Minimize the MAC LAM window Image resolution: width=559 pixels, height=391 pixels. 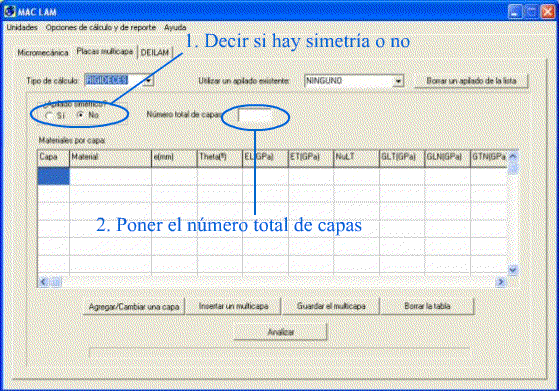click(515, 12)
